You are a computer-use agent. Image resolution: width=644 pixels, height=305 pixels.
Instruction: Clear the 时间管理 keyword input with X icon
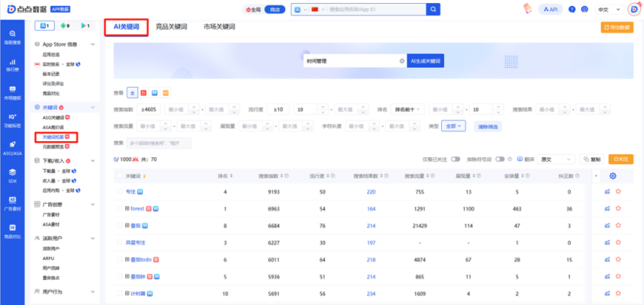pos(401,61)
